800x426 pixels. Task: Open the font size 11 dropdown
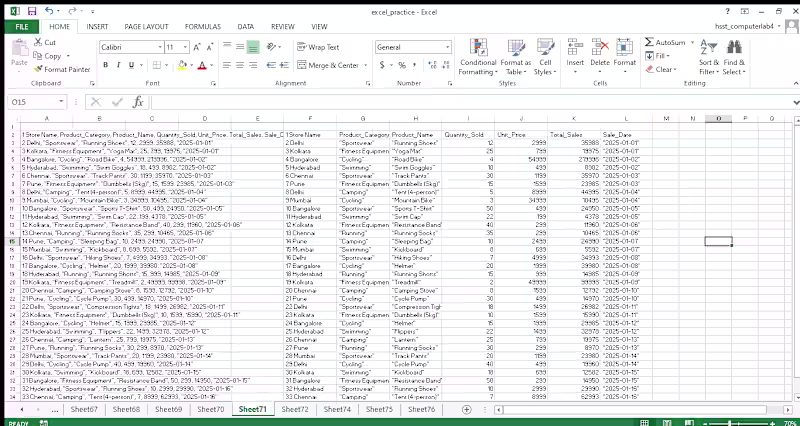(x=185, y=47)
